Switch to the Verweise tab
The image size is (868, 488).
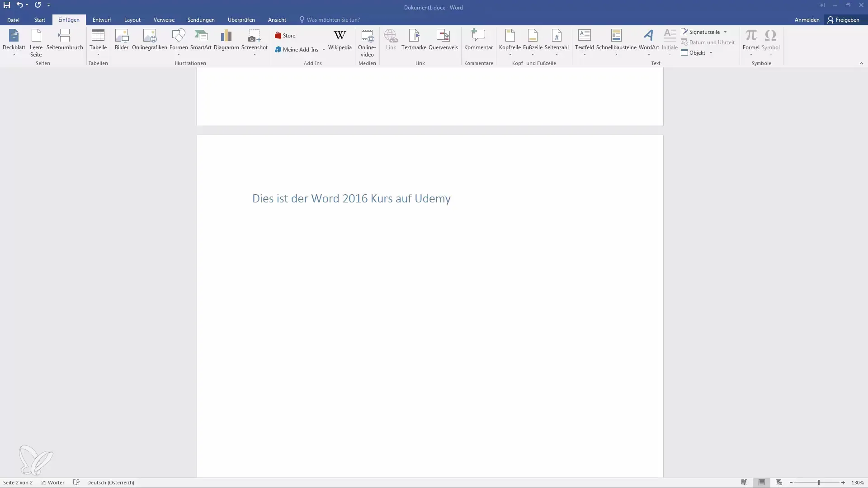click(164, 20)
